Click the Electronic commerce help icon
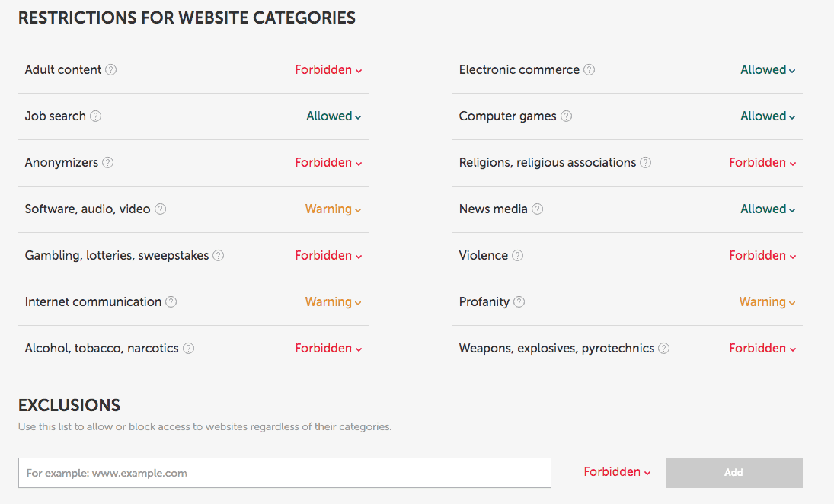 589,69
